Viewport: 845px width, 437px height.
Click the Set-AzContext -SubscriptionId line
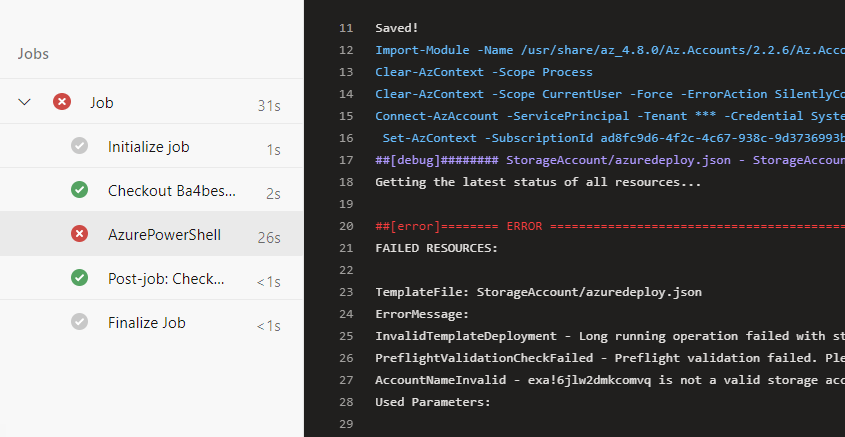614,138
